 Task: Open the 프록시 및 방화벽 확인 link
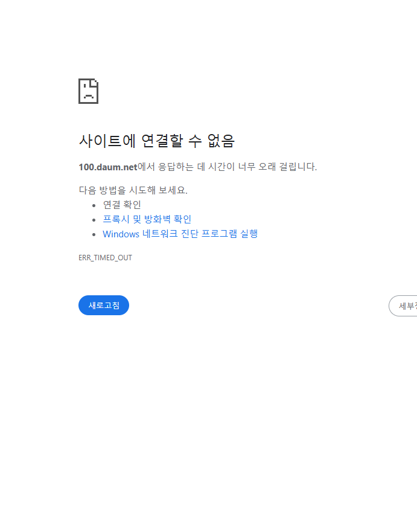click(147, 219)
